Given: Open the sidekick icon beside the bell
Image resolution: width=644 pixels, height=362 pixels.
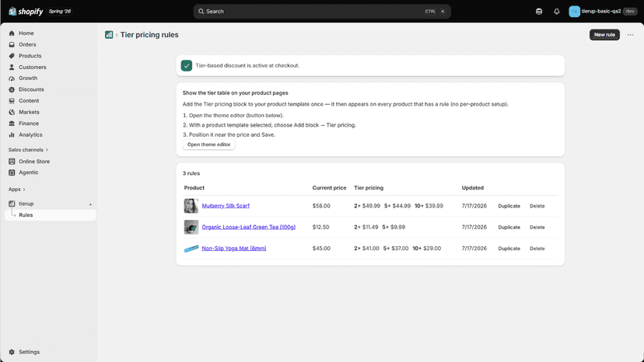Looking at the screenshot, I should [x=539, y=12].
